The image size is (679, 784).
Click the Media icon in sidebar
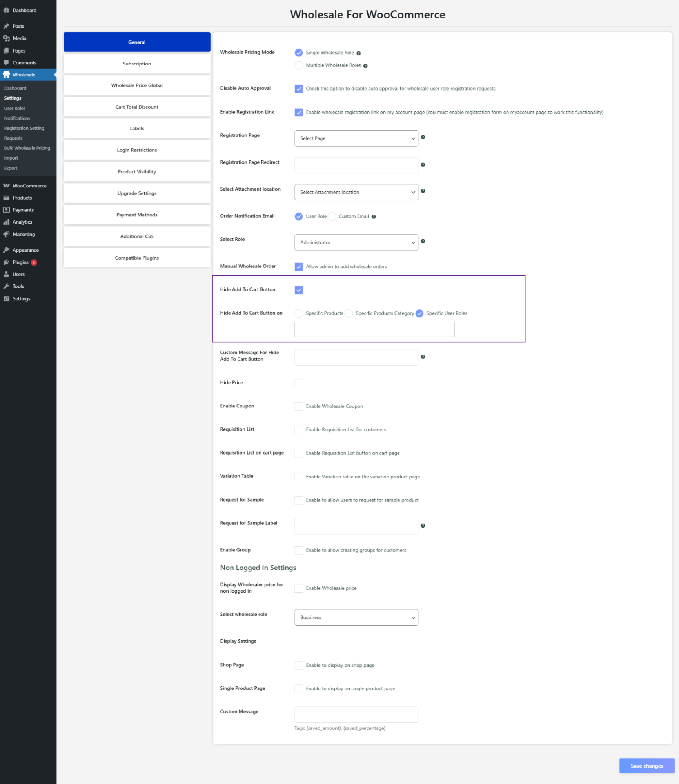[x=6, y=38]
